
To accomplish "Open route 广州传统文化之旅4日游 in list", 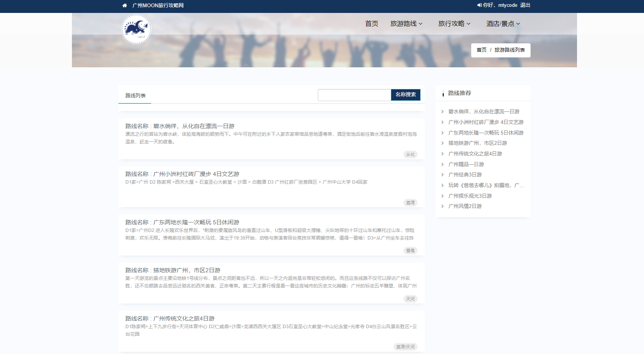I will 184,318.
